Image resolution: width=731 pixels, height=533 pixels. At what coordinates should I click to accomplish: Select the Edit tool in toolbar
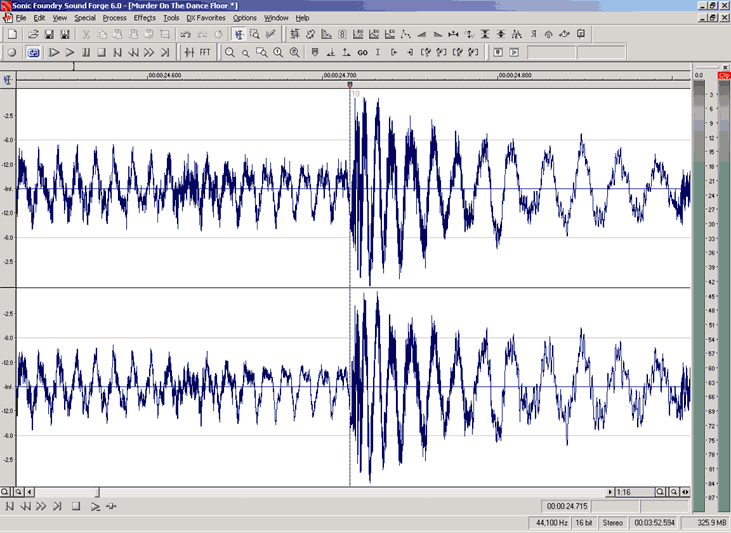[x=239, y=34]
